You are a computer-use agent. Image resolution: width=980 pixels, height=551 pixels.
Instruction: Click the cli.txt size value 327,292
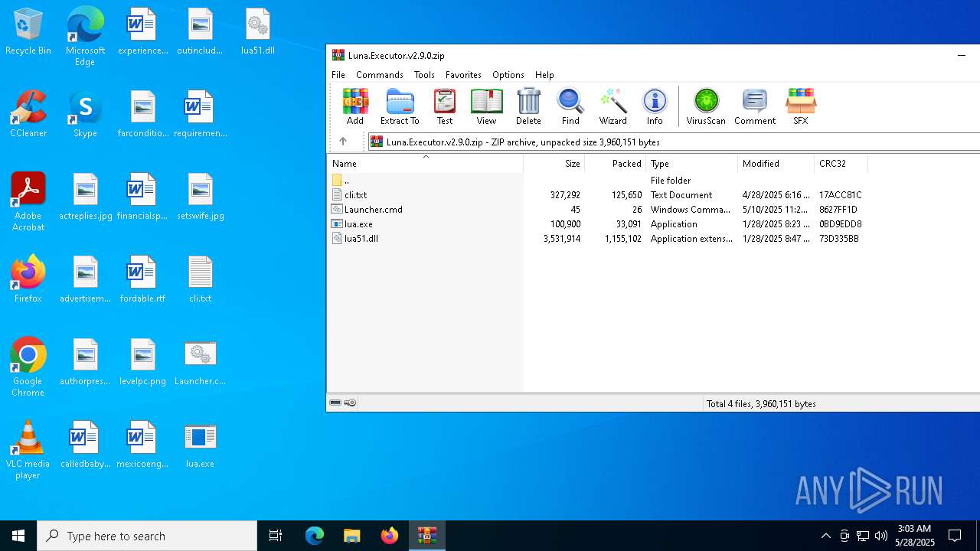[x=565, y=195]
